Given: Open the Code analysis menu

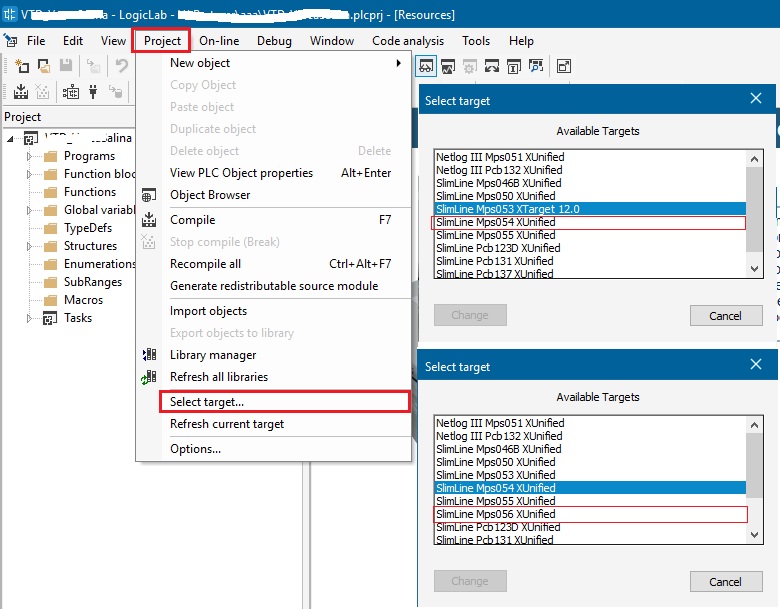Looking at the screenshot, I should point(408,41).
